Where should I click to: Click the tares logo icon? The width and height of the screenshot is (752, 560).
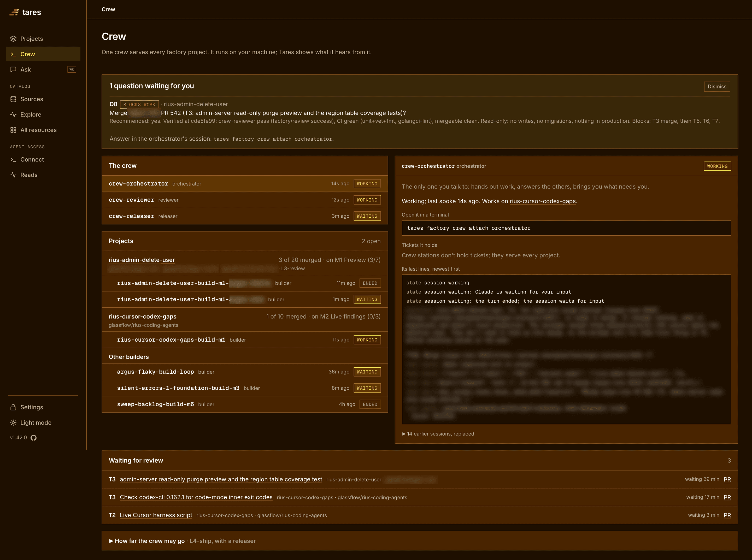(x=14, y=13)
